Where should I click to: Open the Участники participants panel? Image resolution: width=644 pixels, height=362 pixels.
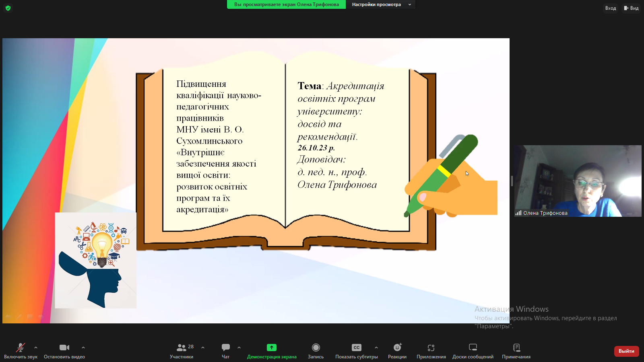pyautogui.click(x=182, y=351)
